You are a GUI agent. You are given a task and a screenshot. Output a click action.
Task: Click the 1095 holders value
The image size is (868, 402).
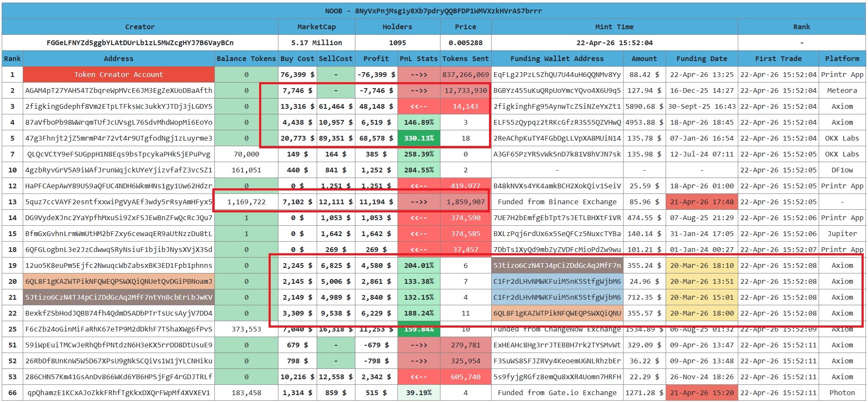click(x=397, y=43)
